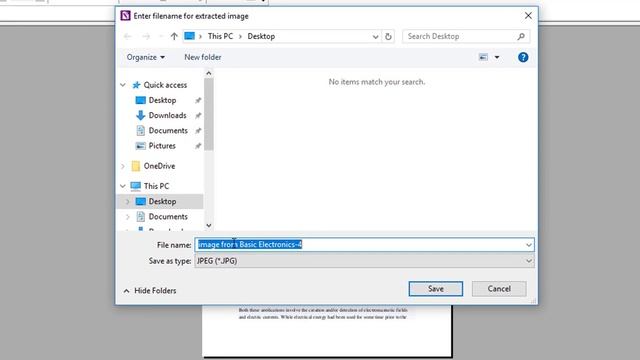Screen dimensions: 640x360
Task: Create a New folder
Action: (x=203, y=57)
